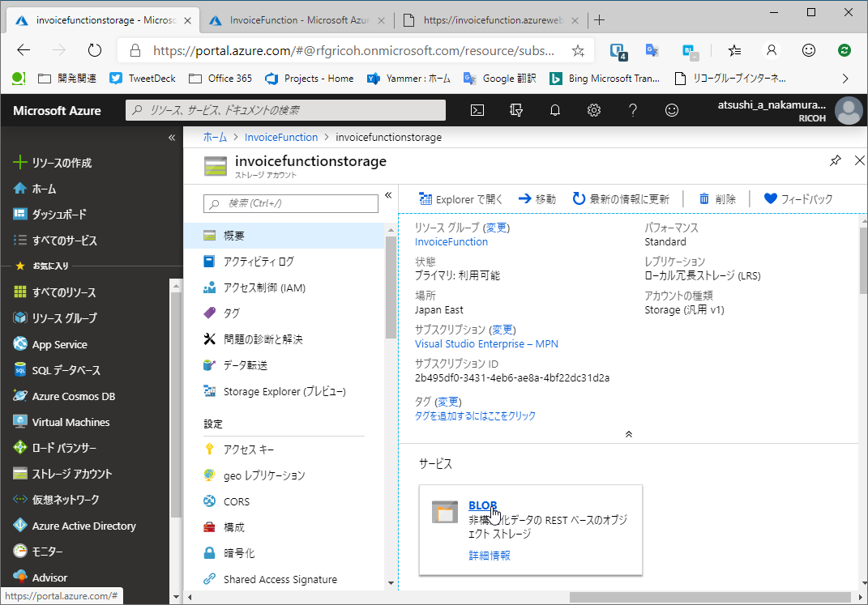The image size is (868, 605).
Task: Switch to invoicefunction.azureweb browser tab
Action: 491,20
